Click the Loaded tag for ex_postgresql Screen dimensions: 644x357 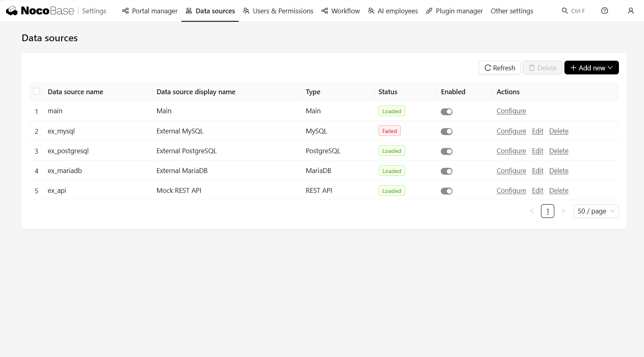(391, 151)
